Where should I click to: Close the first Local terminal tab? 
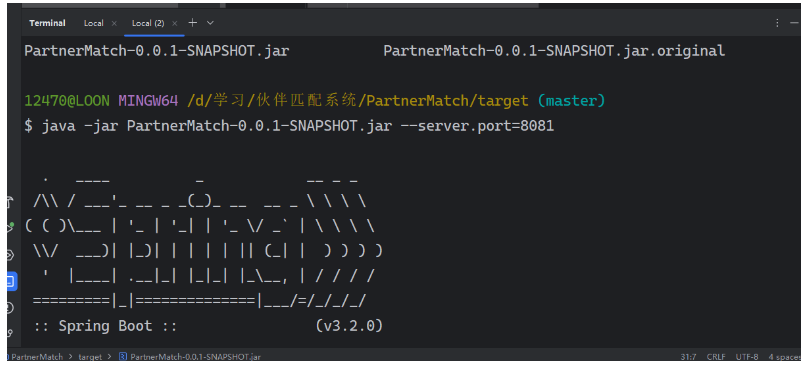(x=114, y=23)
